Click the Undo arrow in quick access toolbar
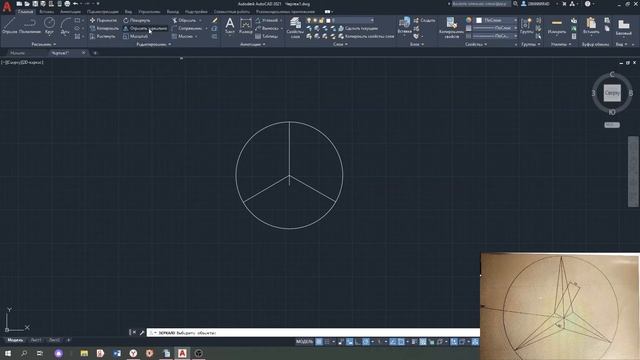The image size is (640, 360). pyautogui.click(x=75, y=4)
